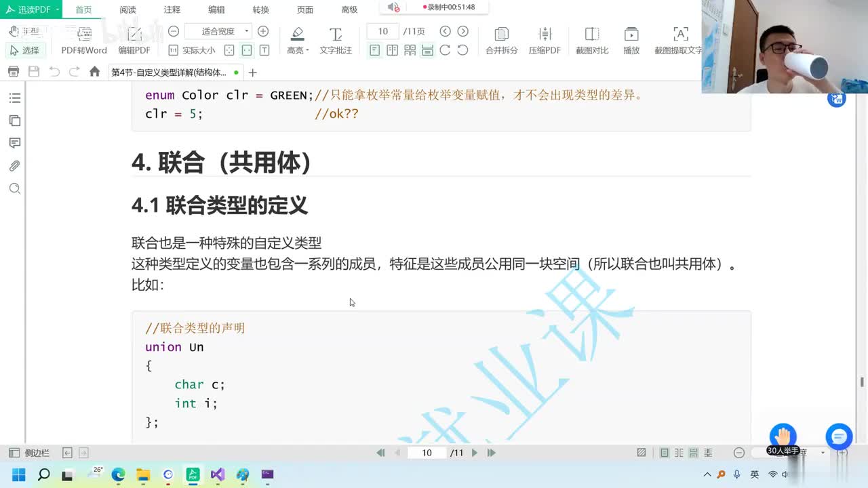This screenshot has width=868, height=488.
Task: Click the 30人举手 raise hand button
Action: (783, 441)
